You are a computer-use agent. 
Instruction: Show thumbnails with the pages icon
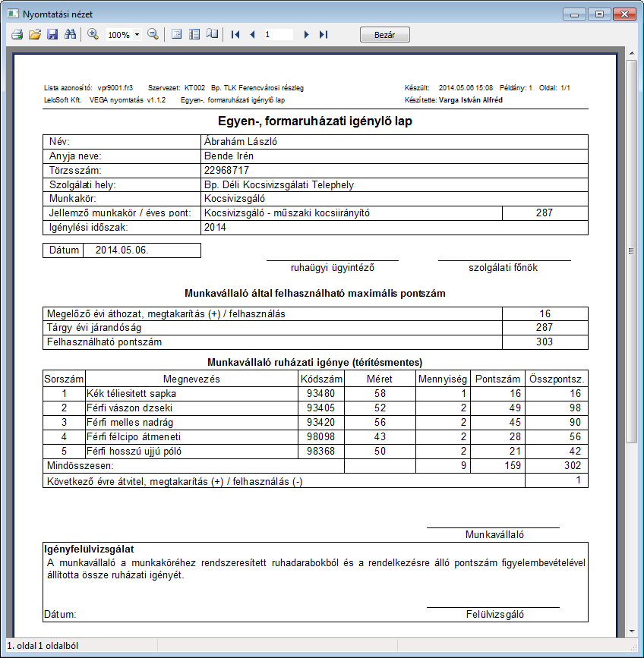pyautogui.click(x=213, y=34)
